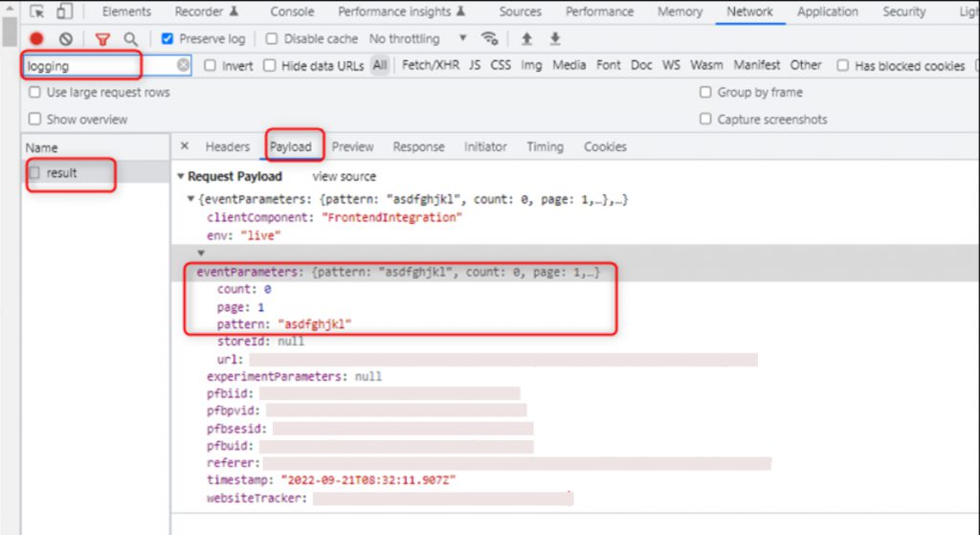Check the Show overview option
The image size is (980, 535).
coord(34,119)
